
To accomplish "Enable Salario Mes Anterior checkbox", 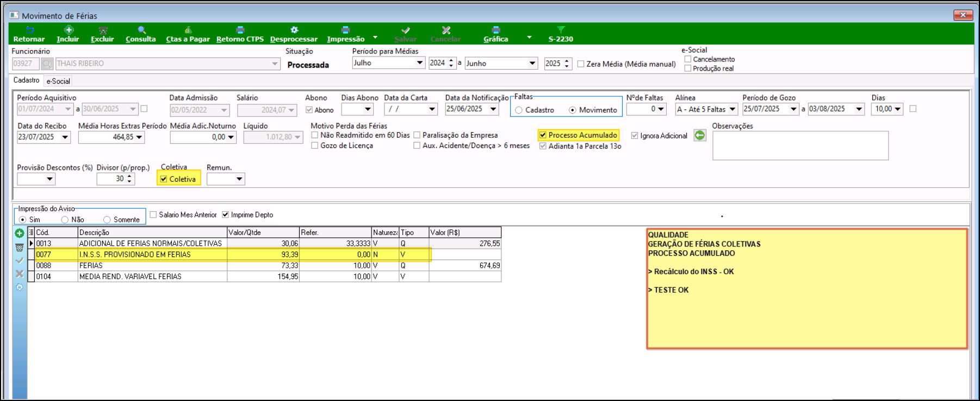I will tap(153, 215).
